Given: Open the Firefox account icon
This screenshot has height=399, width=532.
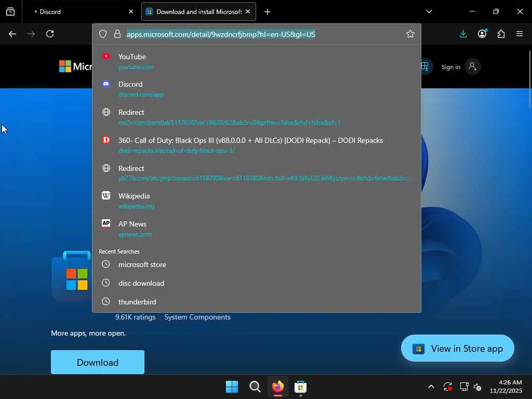Looking at the screenshot, I should (x=482, y=34).
